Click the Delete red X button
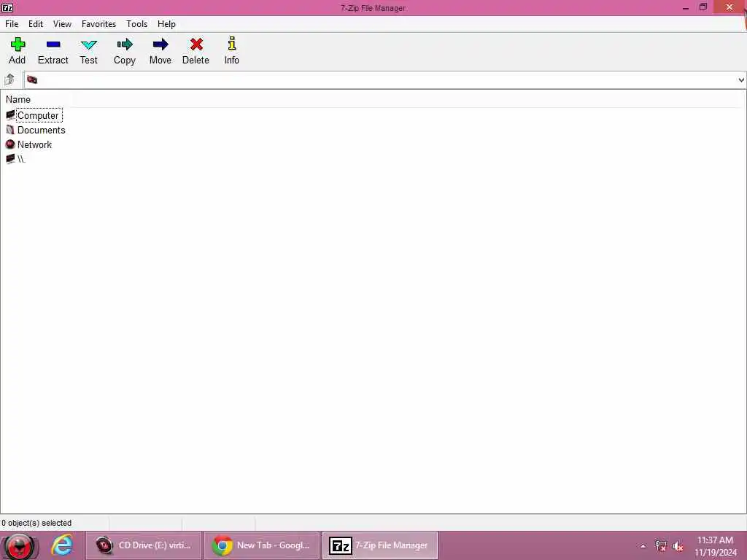Image resolution: width=747 pixels, height=560 pixels. 196,51
